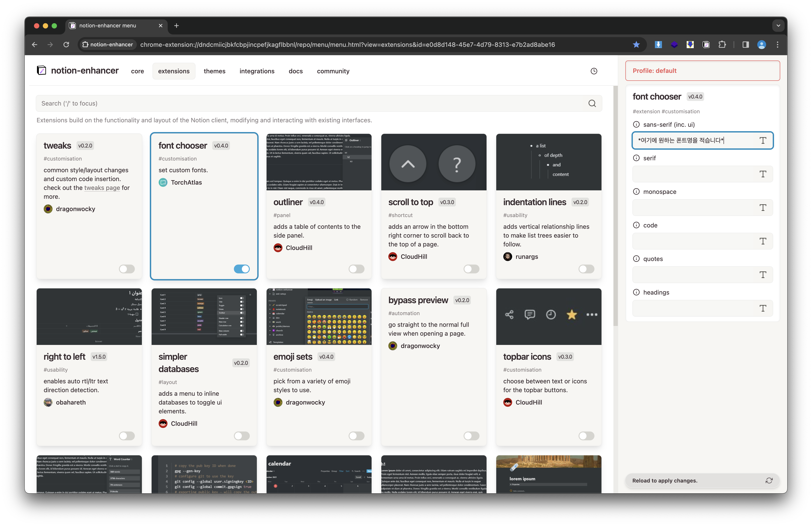This screenshot has height=526, width=812.
Task: Click the clock icon in header
Action: pyautogui.click(x=594, y=71)
